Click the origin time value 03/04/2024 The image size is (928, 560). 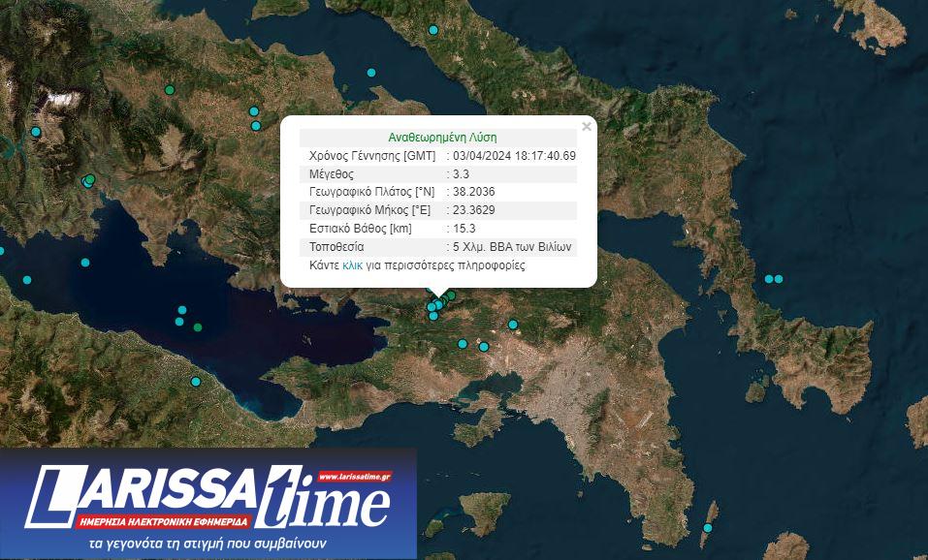(x=514, y=156)
